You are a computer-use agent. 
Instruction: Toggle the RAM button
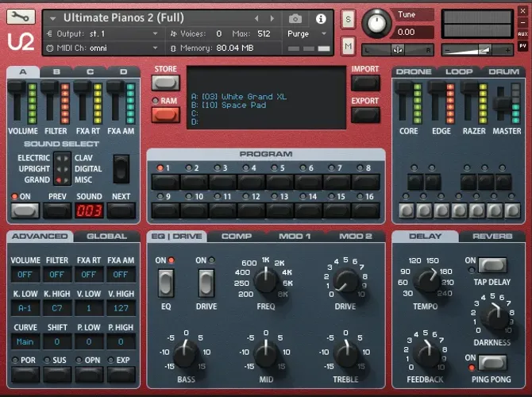tap(166, 115)
